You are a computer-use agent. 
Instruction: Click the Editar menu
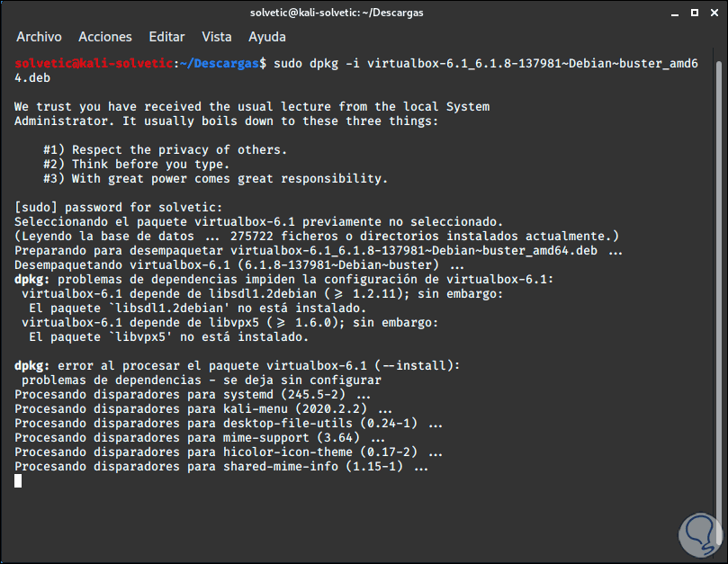click(166, 37)
